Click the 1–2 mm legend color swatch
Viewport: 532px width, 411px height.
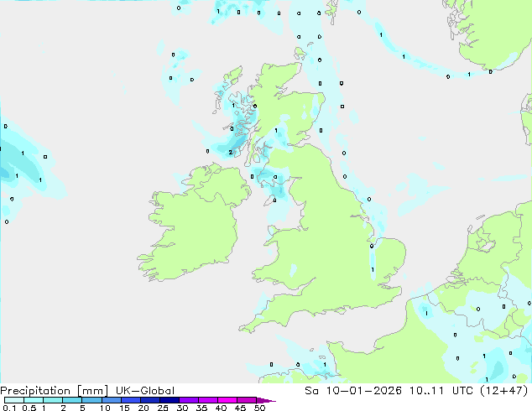(53, 400)
